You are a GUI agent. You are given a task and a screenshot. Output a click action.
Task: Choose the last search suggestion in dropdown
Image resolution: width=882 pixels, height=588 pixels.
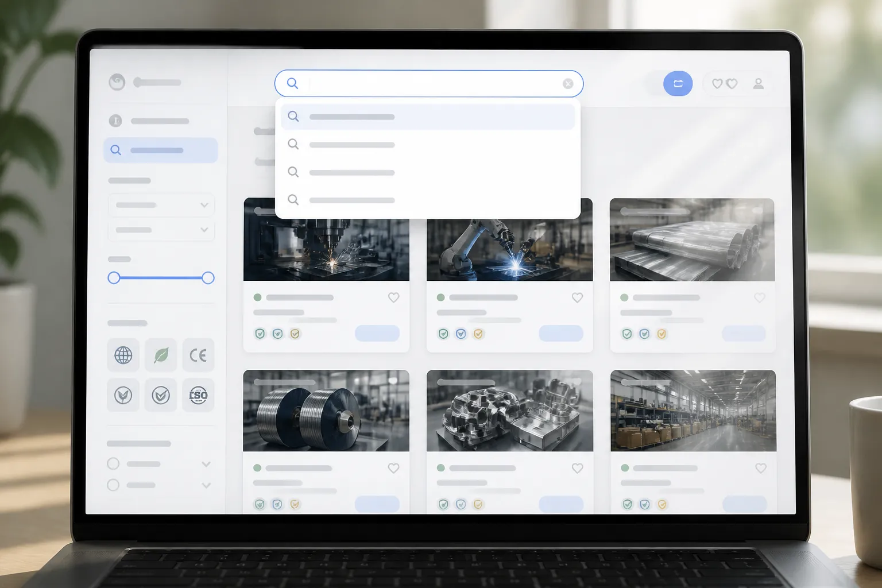point(428,200)
